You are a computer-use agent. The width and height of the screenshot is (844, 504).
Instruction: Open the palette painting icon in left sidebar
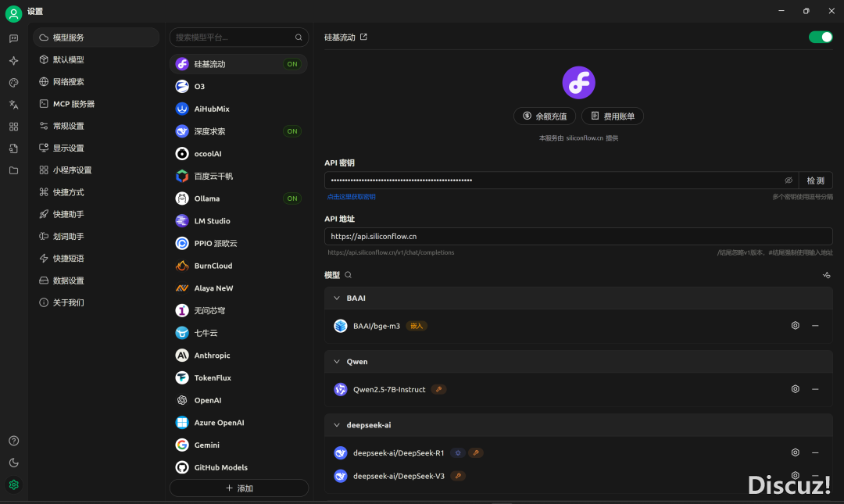point(13,82)
